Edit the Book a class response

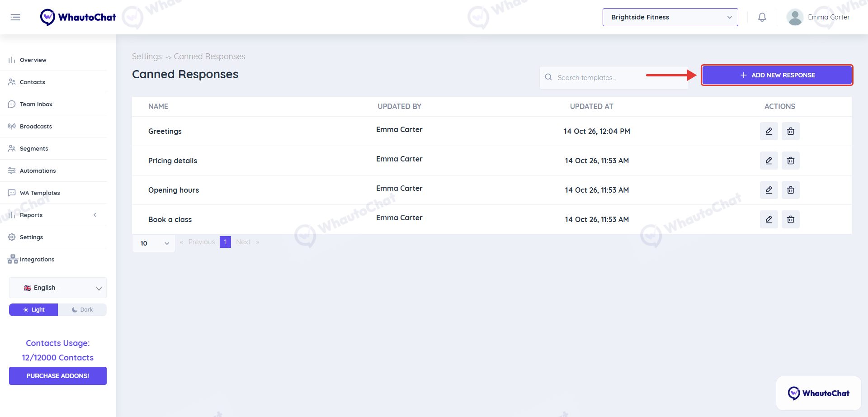point(769,219)
